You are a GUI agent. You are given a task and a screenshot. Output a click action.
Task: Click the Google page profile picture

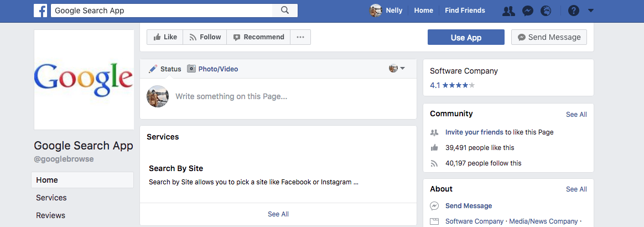coord(84,80)
